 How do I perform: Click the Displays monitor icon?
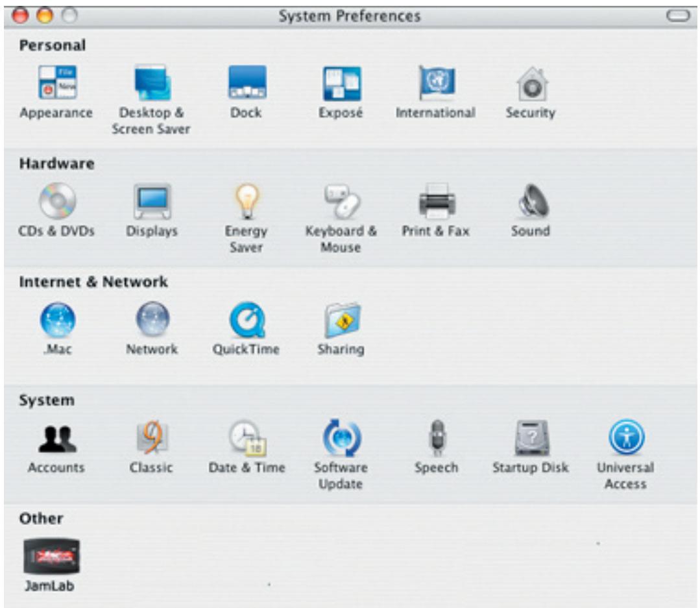(152, 201)
